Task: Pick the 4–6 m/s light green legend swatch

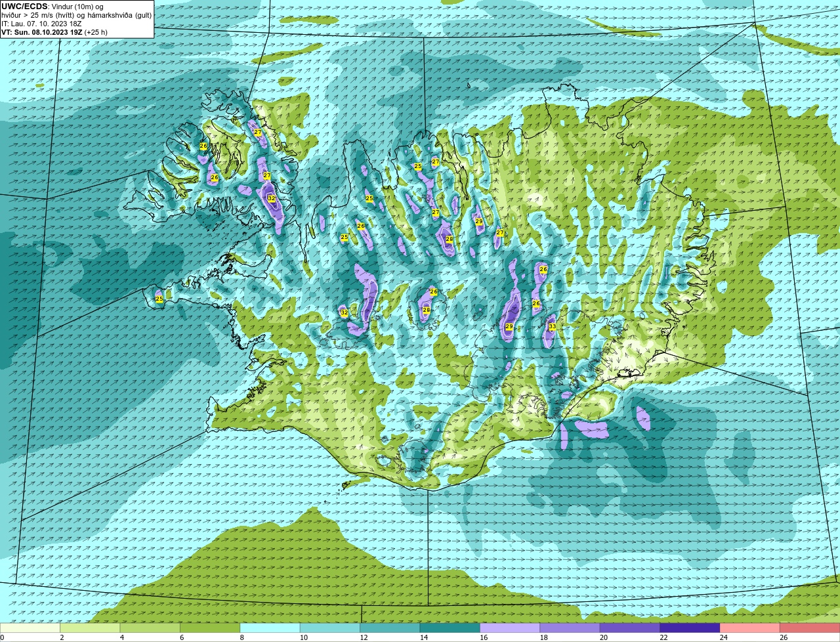Action: tap(150, 628)
